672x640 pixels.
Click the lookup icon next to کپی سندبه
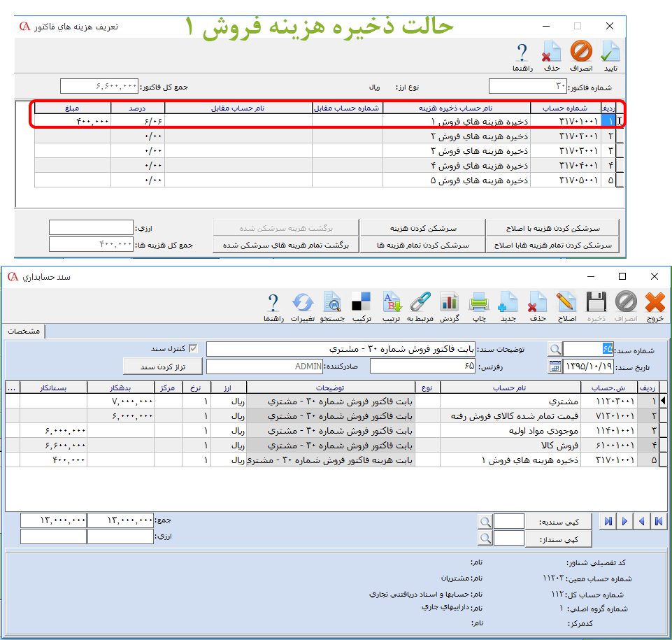(x=484, y=521)
